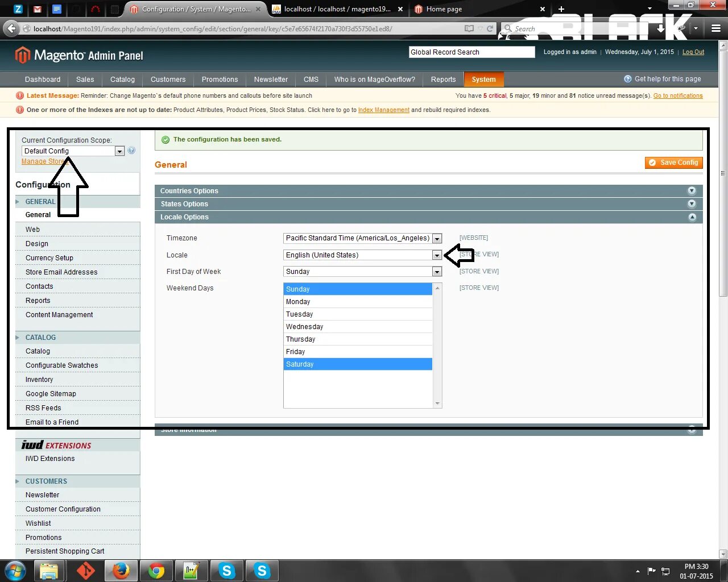Collapse the GENERAL configuration group
Image resolution: width=728 pixels, height=582 pixels.
coord(77,202)
